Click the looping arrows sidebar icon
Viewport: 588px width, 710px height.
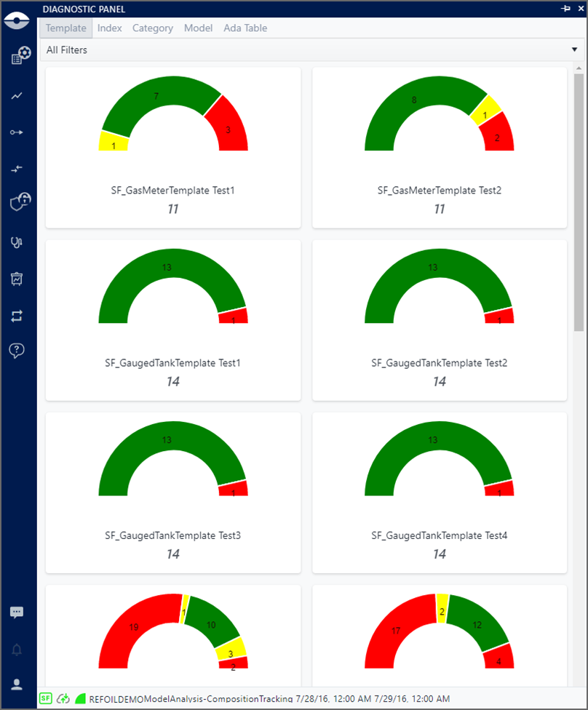pos(17,315)
